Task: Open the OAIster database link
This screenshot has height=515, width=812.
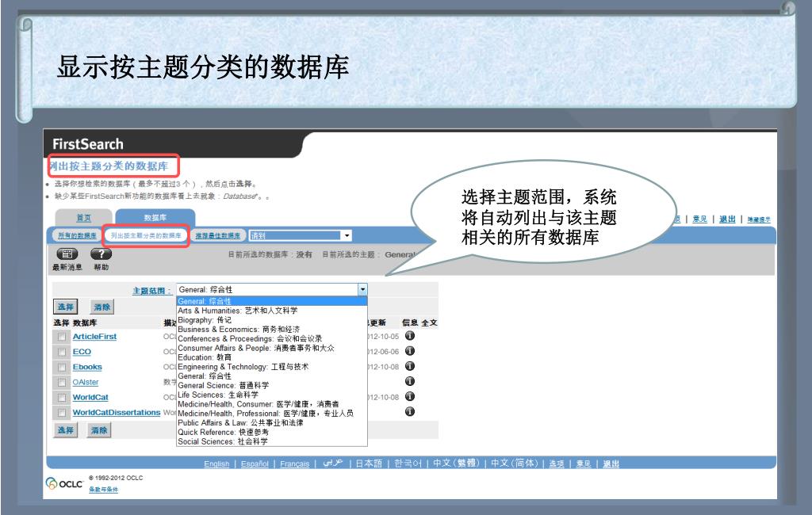Action: [x=86, y=382]
